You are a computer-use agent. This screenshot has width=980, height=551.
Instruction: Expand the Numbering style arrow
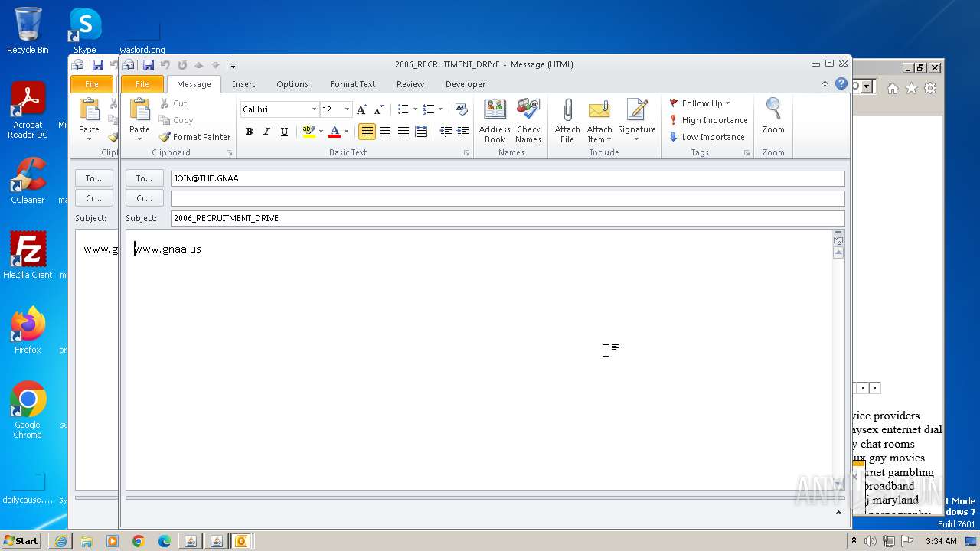[x=440, y=109]
